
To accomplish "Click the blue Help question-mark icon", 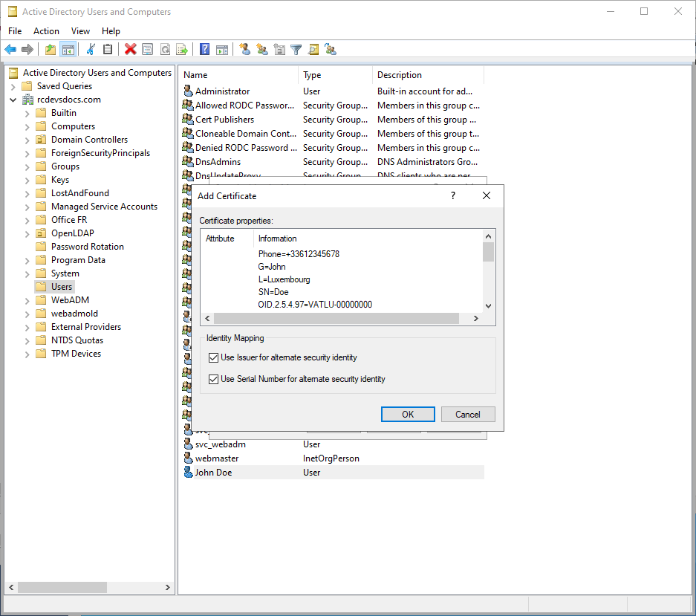I will 204,49.
